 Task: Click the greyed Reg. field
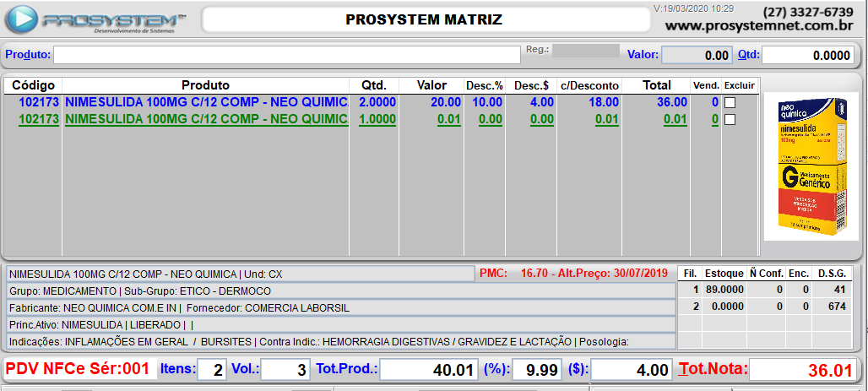click(x=586, y=51)
